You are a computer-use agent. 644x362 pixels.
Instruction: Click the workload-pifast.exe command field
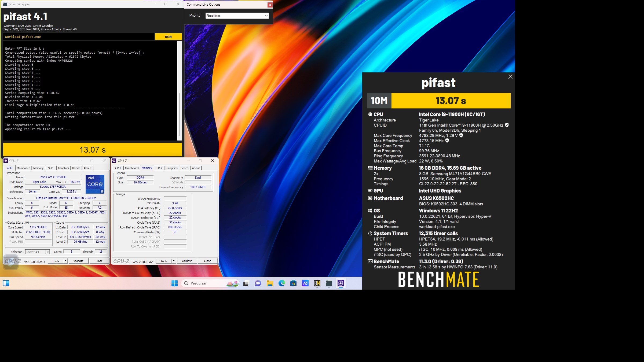pyautogui.click(x=79, y=37)
